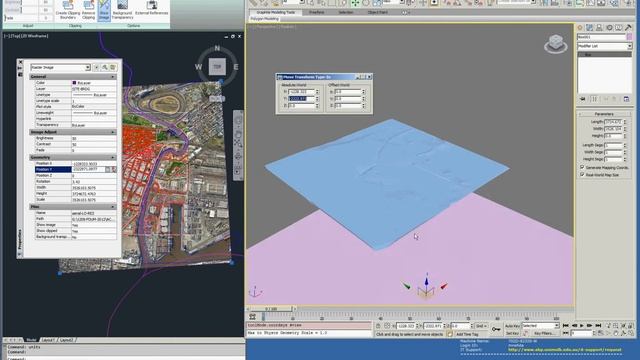Click the pick-point icon beside Position Y
The width and height of the screenshot is (640, 360).
pyautogui.click(x=113, y=169)
